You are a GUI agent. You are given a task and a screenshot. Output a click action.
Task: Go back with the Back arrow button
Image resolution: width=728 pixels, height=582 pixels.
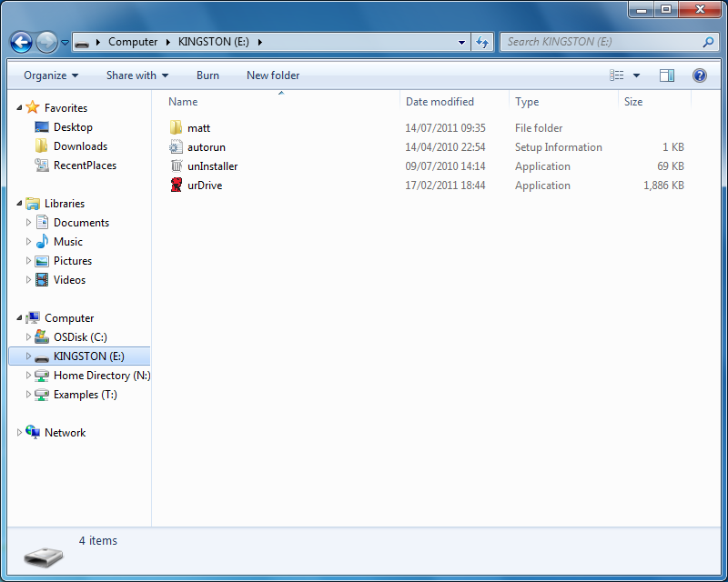coord(21,42)
